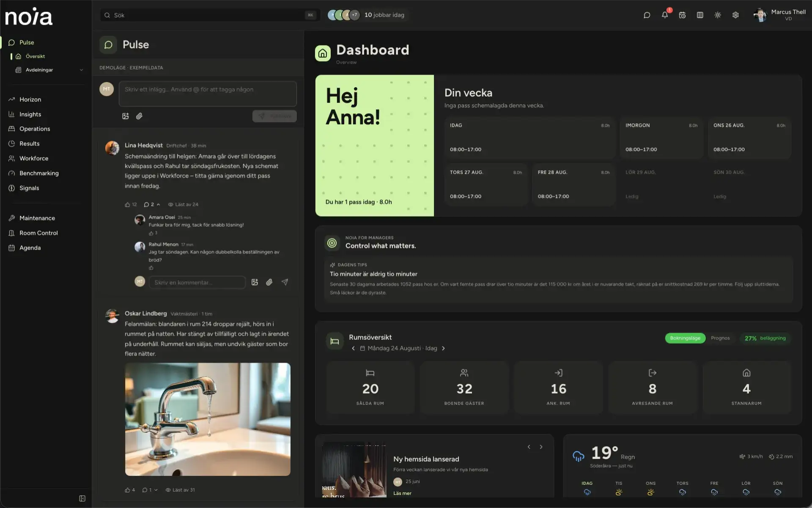Select the Bokningsläge toggle
Viewport: 812px width, 508px height.
pyautogui.click(x=685, y=338)
